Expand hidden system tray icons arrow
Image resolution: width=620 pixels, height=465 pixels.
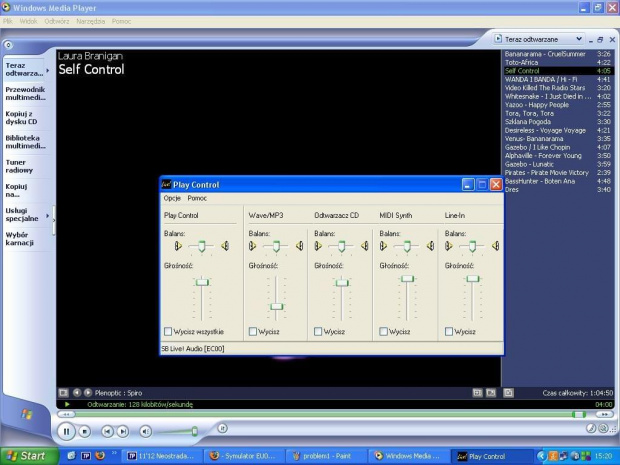[541, 456]
